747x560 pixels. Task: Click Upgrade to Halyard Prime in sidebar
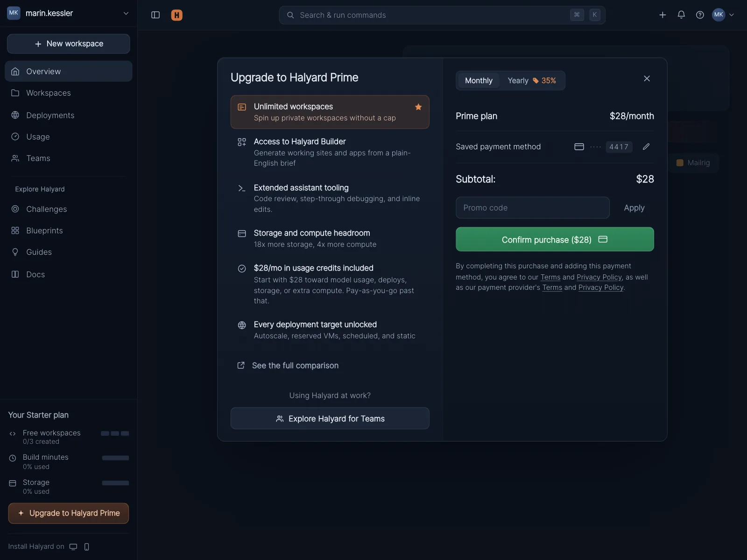pos(69,513)
